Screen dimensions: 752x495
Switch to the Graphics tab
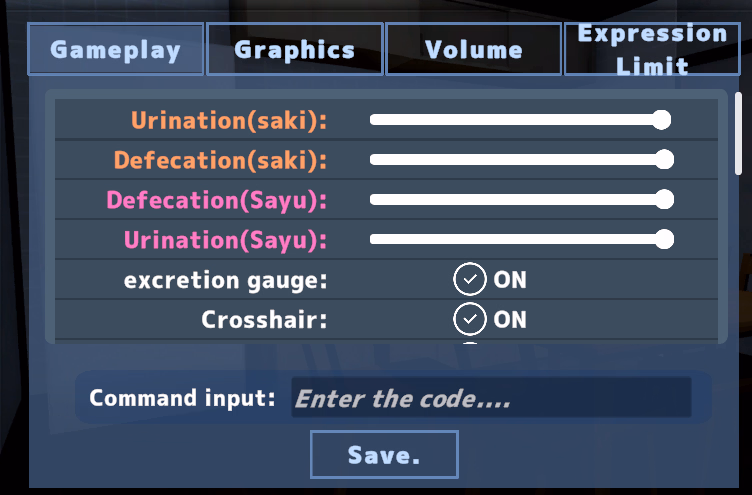point(294,49)
